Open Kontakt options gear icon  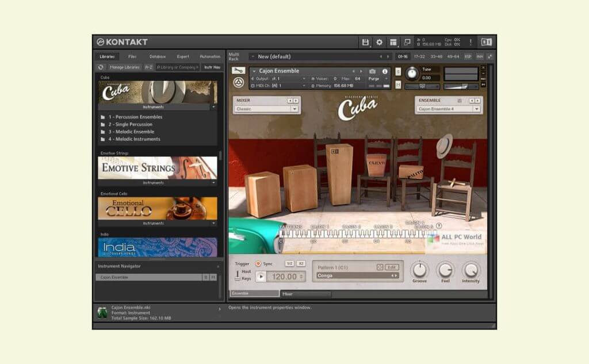point(380,42)
